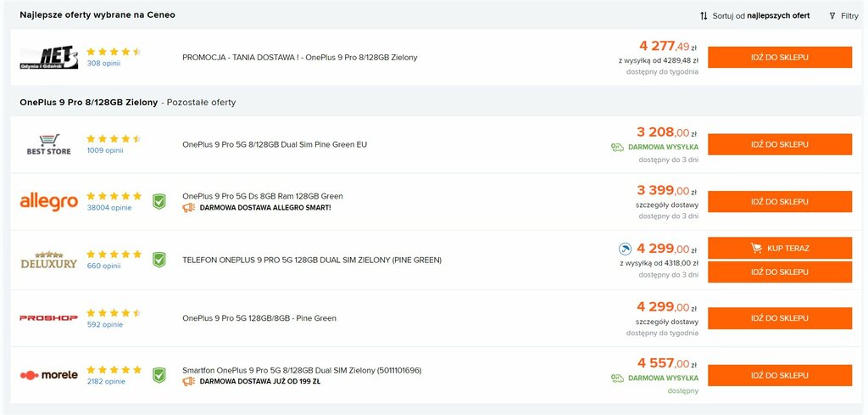Click star rating of NET shop
Screen dimensions: 868x415
point(114,52)
